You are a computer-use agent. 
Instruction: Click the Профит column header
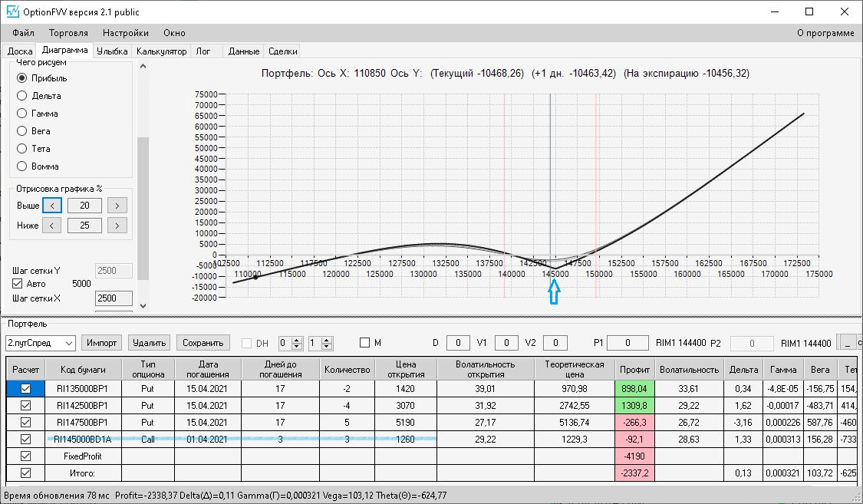(x=634, y=369)
